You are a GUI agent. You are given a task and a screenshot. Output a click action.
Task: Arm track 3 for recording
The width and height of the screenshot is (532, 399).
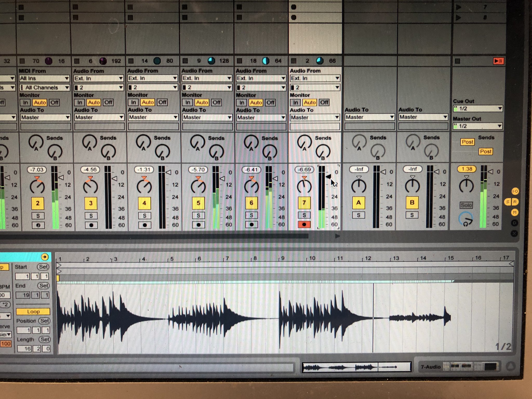(x=91, y=225)
